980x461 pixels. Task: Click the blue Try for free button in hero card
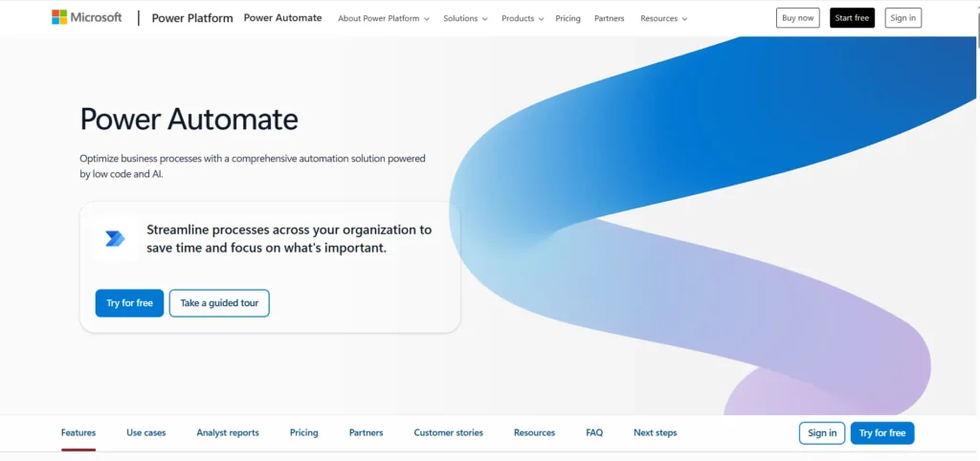click(x=129, y=303)
